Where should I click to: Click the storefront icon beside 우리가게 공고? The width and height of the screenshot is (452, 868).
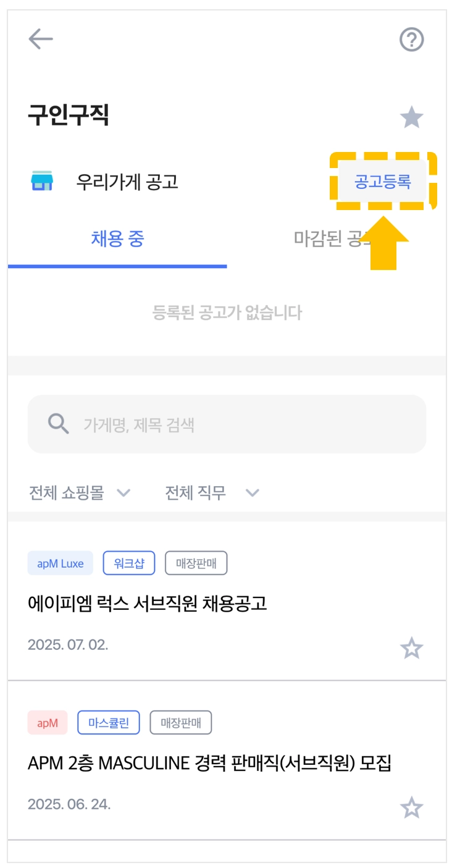point(42,182)
